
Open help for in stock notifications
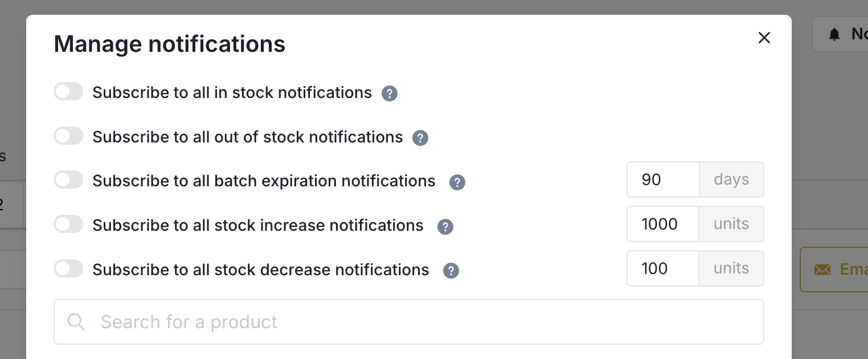coord(390,93)
